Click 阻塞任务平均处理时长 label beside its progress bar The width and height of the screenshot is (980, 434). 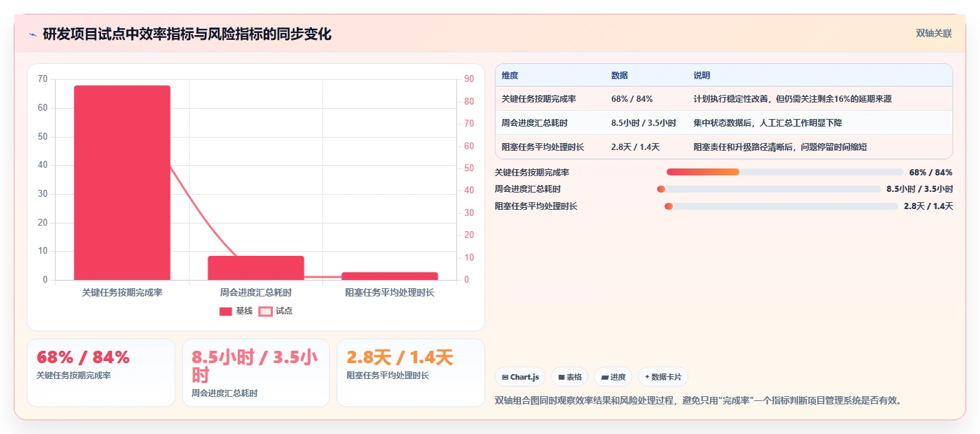click(536, 206)
